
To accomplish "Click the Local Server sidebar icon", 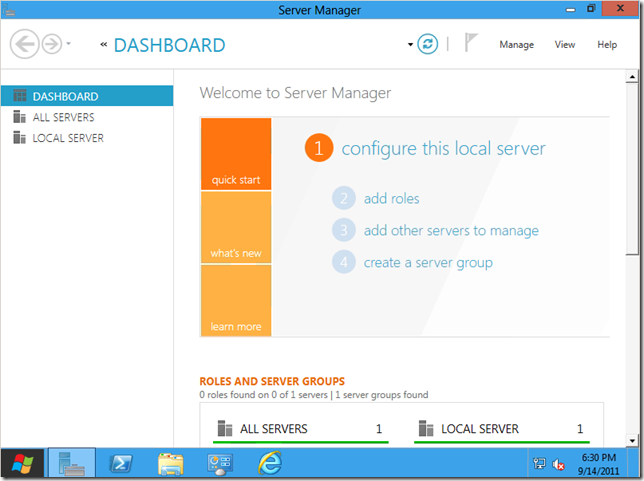I will pos(20,137).
